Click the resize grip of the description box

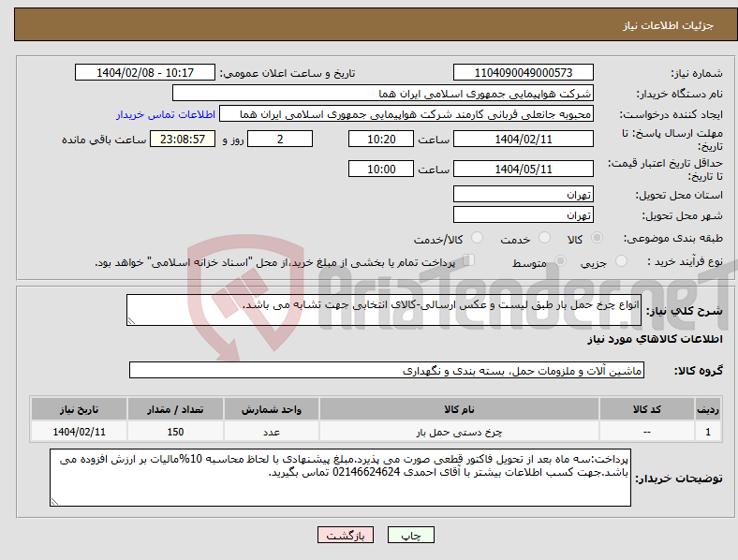coord(131,321)
